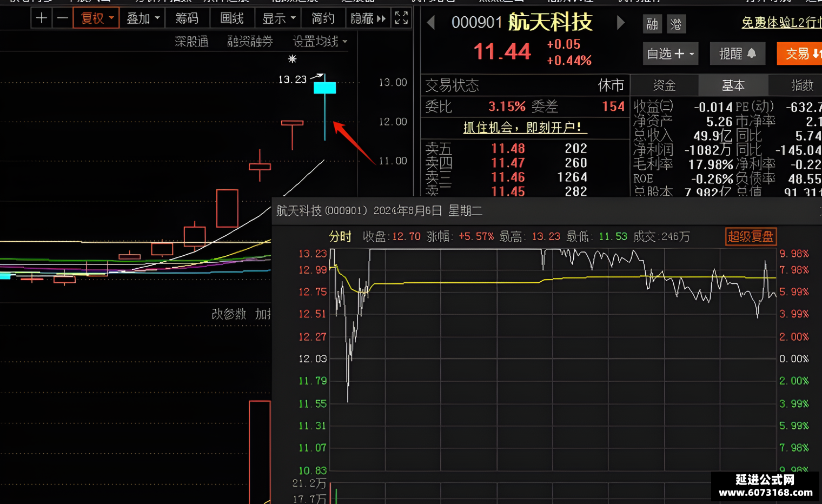This screenshot has height=504, width=822.
Task: Open the 复权 dropdown
Action: [96, 18]
